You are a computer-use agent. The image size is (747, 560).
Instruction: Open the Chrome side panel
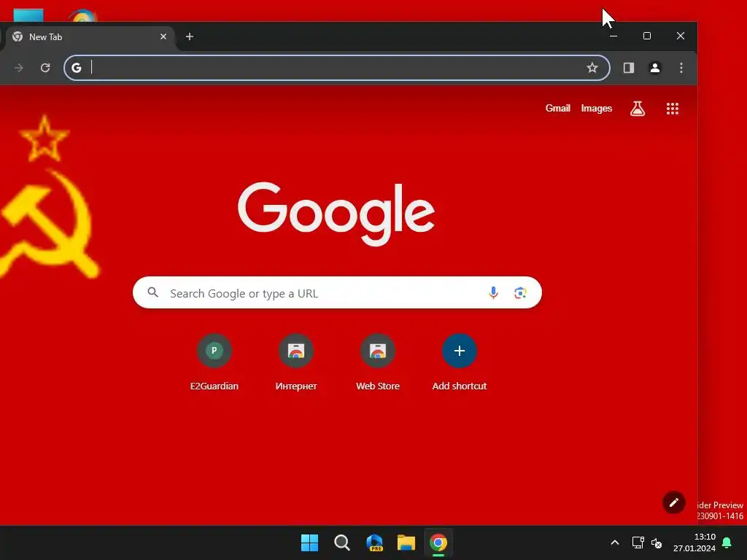click(x=629, y=68)
